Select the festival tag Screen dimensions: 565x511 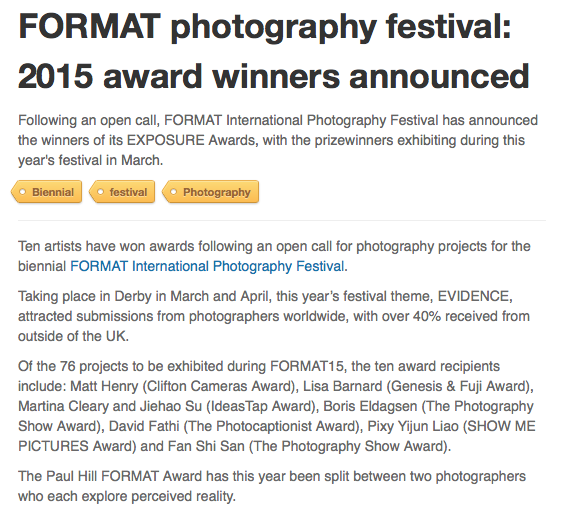click(123, 192)
